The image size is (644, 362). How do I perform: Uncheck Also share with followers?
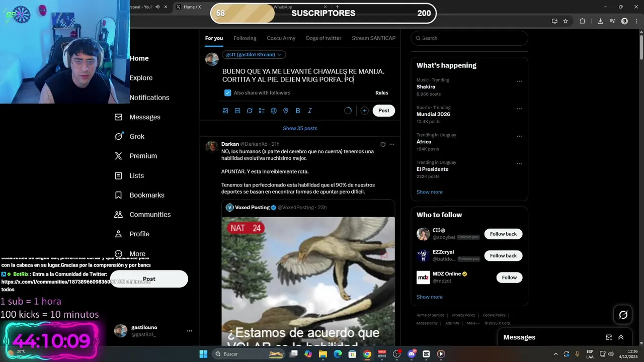(x=227, y=93)
